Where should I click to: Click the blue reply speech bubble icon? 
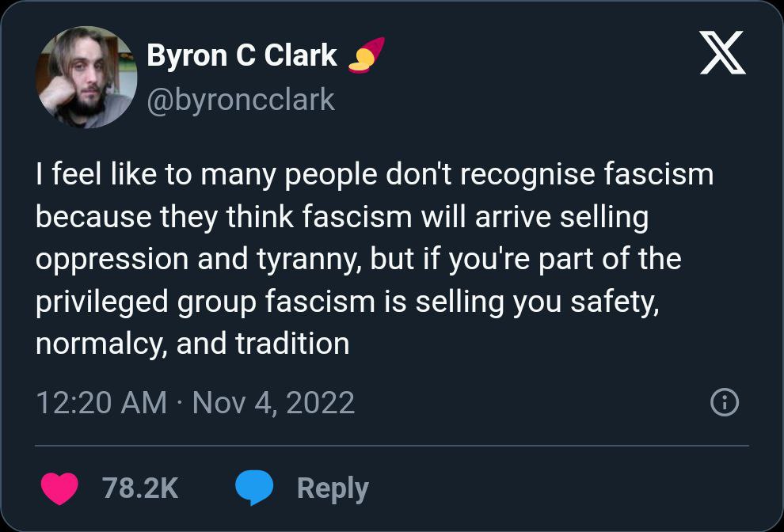point(254,488)
